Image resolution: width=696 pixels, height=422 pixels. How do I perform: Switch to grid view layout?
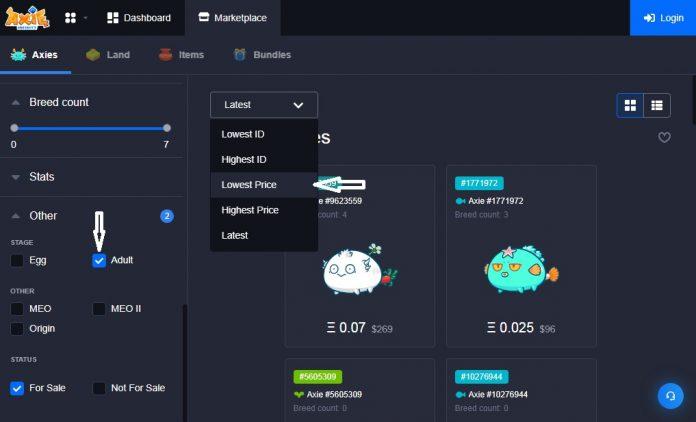(x=630, y=105)
